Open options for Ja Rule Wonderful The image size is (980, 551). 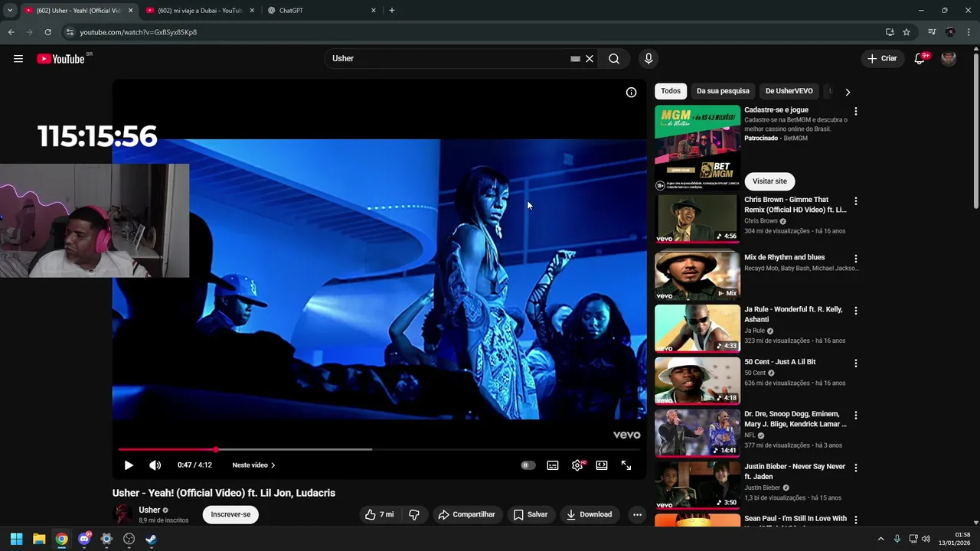(856, 311)
